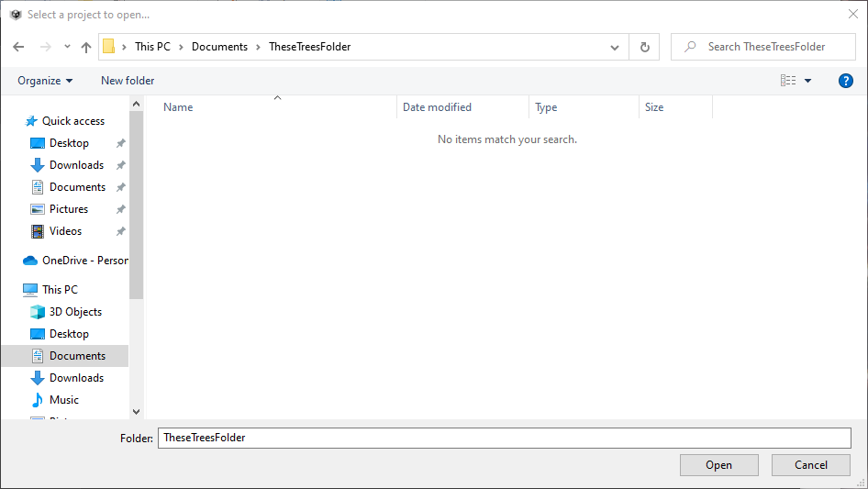Refresh the TheseTreesFolder view
Viewport: 868px width, 489px height.
coord(644,47)
